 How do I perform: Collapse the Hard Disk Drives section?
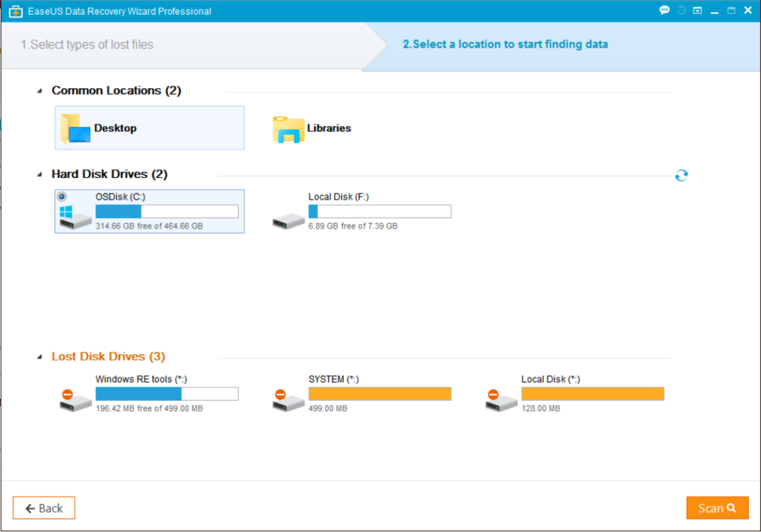[x=41, y=174]
